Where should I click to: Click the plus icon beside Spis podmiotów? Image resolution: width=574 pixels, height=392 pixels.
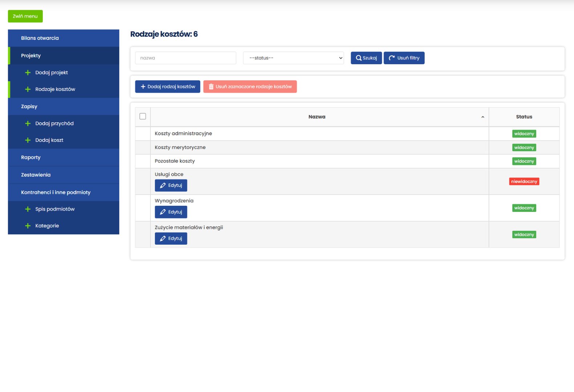coord(28,209)
